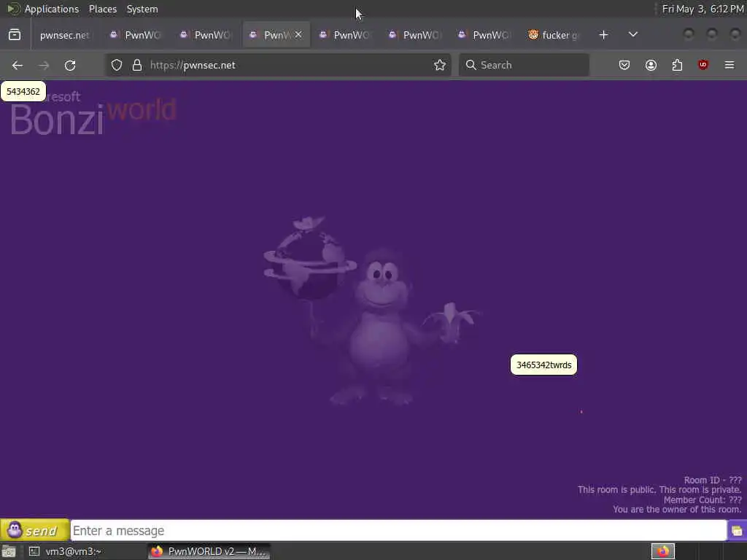Open the Pocket save icon
Screen dimensions: 747x560
[x=624, y=65]
